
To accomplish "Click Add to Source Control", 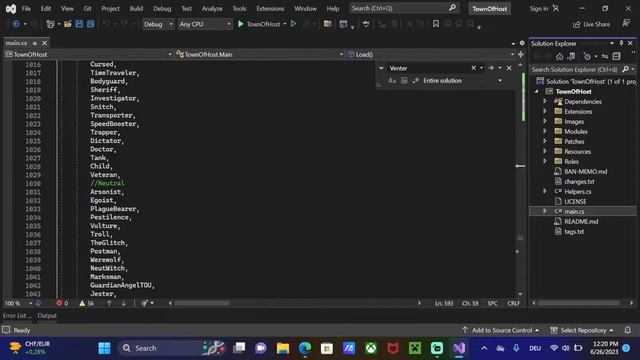I will point(501,330).
